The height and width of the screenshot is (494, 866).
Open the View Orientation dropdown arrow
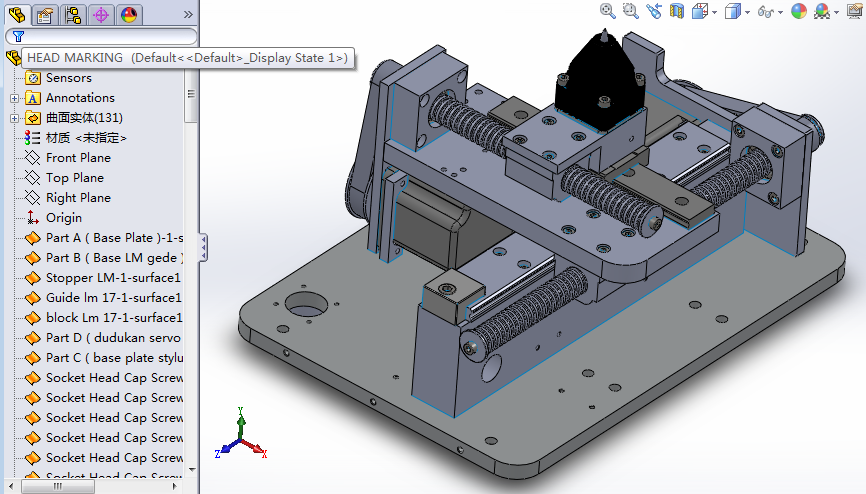(x=715, y=12)
